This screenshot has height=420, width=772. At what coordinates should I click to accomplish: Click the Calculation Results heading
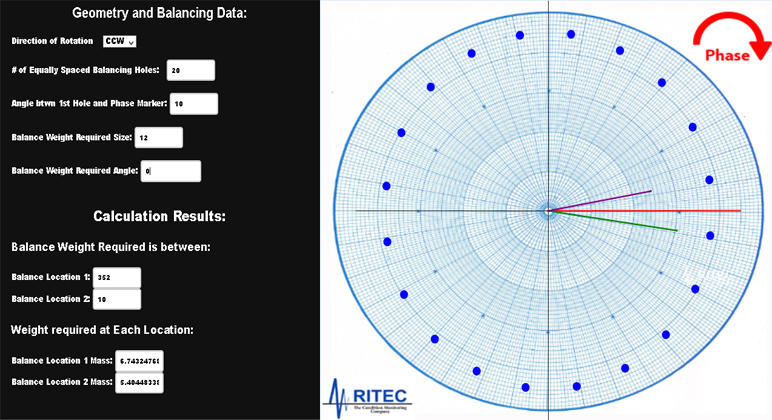pyautogui.click(x=160, y=216)
